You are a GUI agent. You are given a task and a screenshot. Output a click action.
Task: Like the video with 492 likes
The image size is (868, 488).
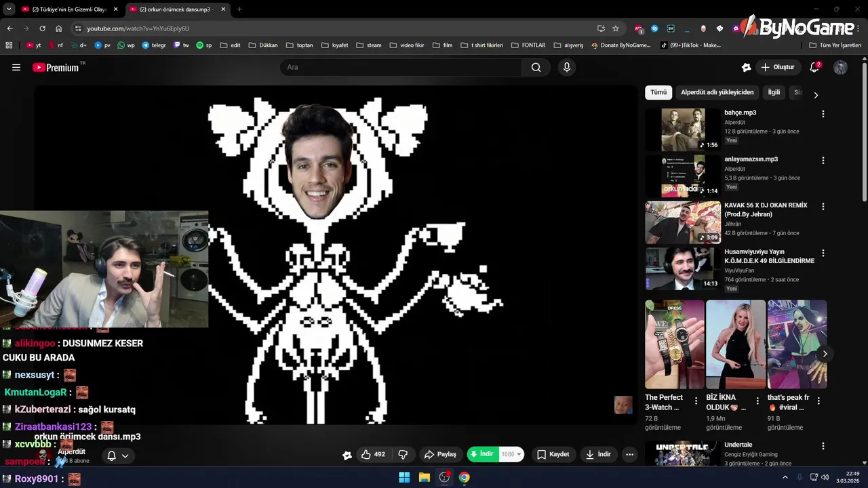tap(373, 454)
